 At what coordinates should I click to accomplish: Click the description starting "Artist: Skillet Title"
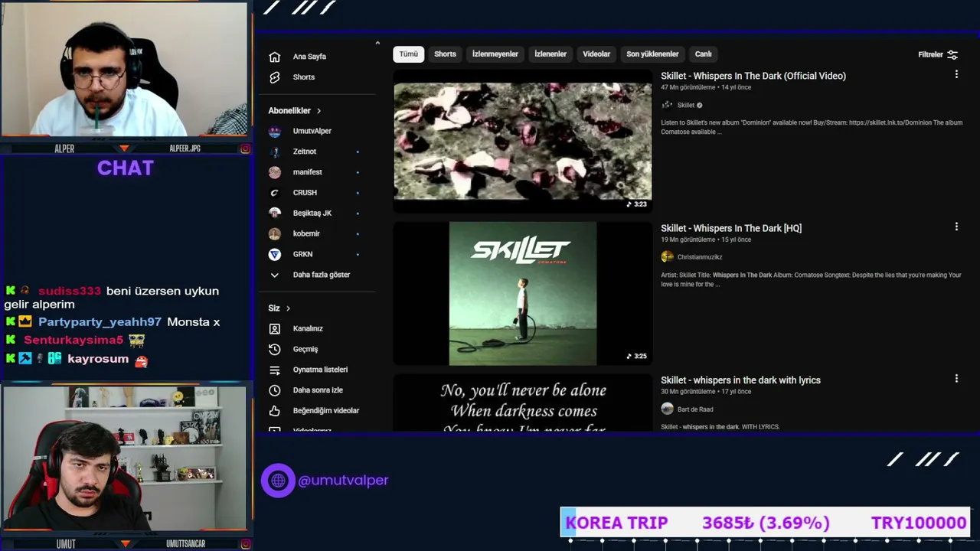click(x=811, y=279)
